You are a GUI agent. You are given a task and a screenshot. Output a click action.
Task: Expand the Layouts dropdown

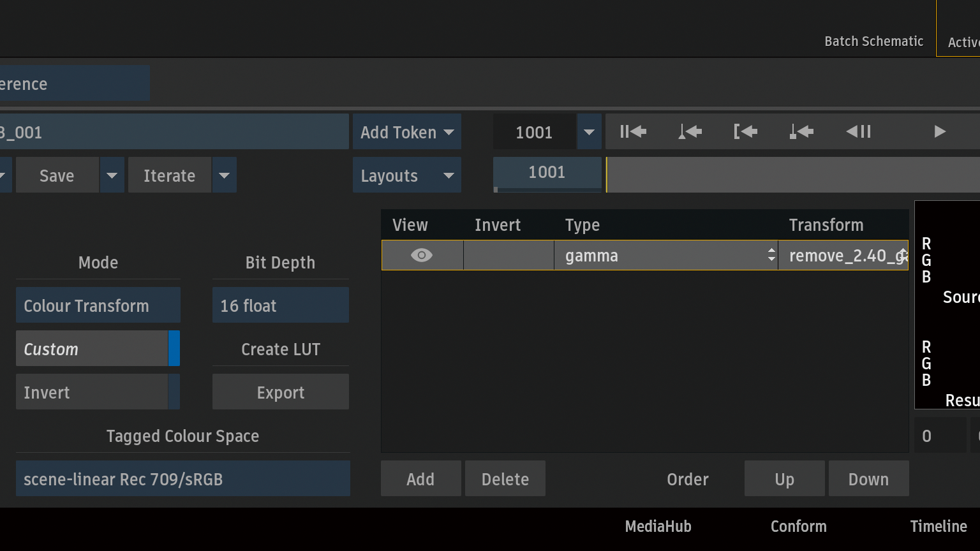pos(406,175)
